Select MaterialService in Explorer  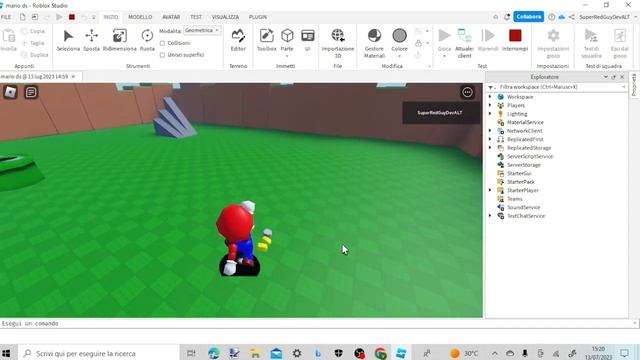525,122
